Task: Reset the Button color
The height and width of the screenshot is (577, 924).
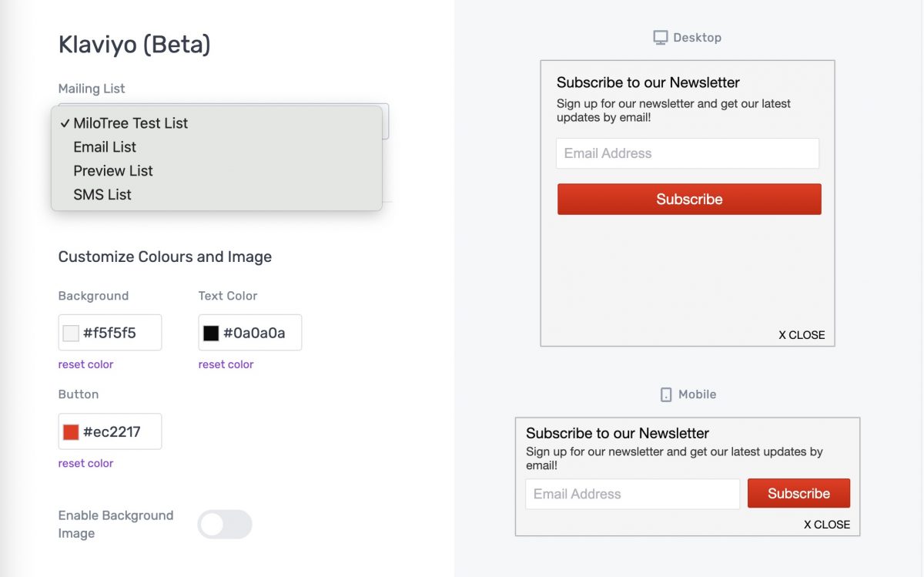Action: tap(85, 463)
